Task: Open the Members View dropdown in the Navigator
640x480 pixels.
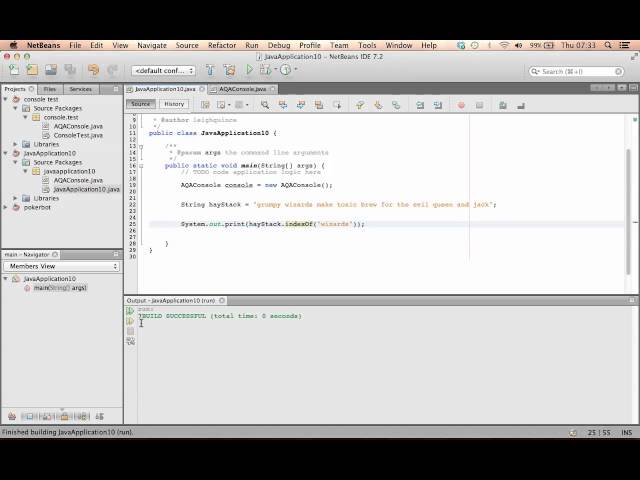Action: [x=62, y=266]
